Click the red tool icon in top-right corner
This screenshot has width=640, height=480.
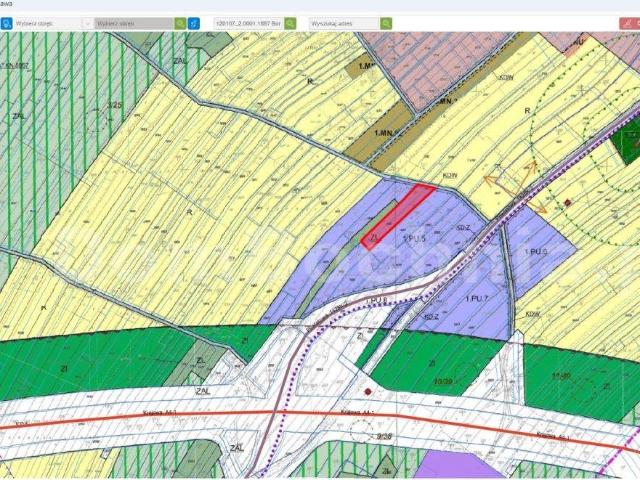point(626,22)
